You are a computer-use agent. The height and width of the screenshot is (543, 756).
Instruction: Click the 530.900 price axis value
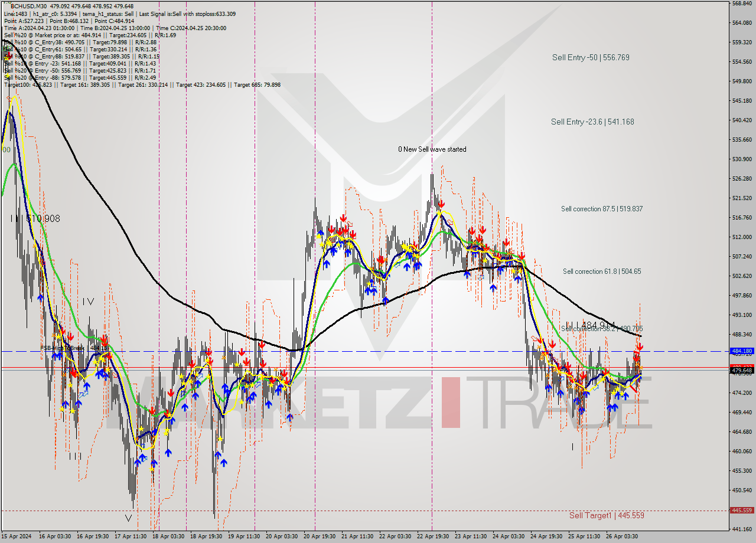[x=741, y=159]
